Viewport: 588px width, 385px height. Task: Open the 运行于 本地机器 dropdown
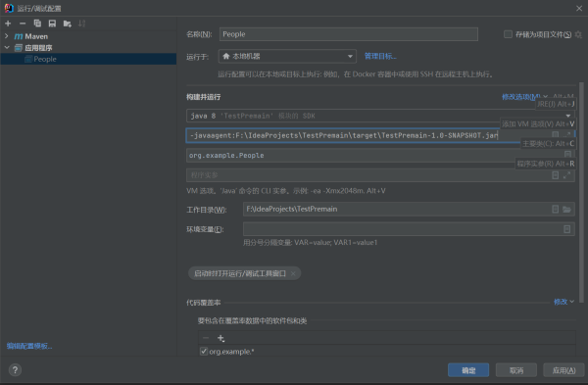coord(287,56)
